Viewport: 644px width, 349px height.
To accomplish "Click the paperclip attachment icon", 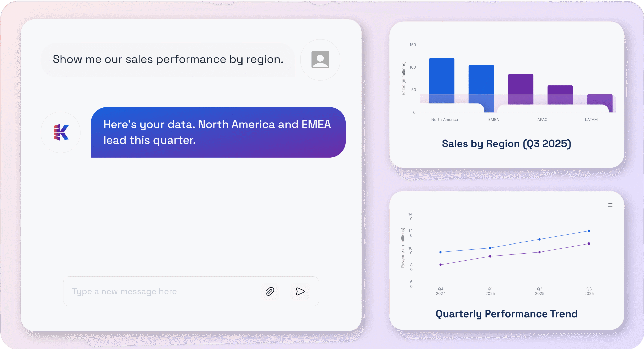I will [270, 291].
